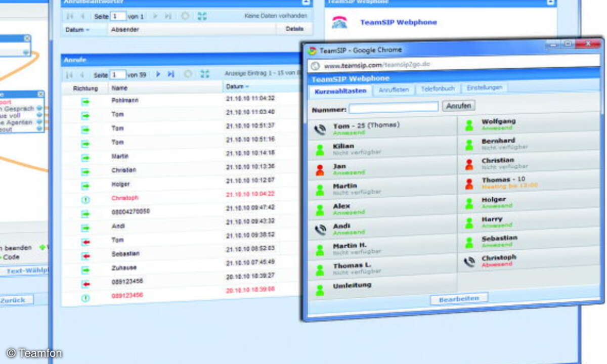Screen dimensions: 607x364
Task: Open the Kurzwahltasten tab
Action: [340, 92]
